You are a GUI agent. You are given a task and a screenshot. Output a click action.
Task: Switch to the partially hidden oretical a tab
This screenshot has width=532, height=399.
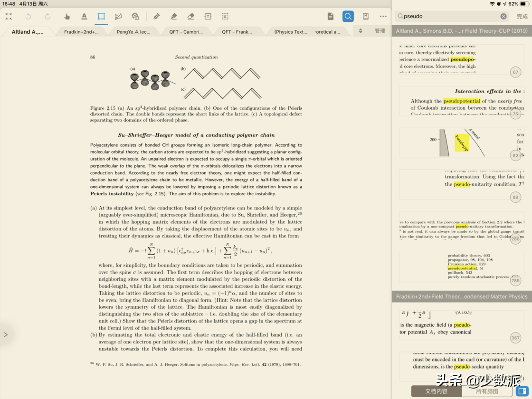(x=328, y=31)
